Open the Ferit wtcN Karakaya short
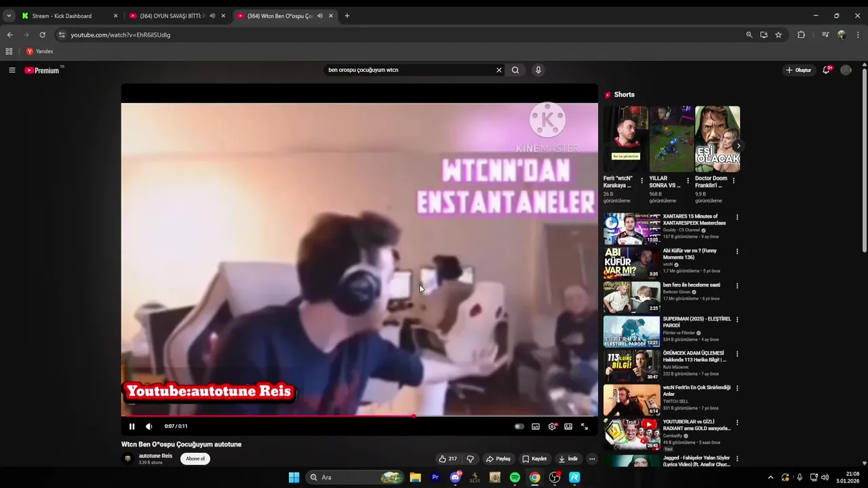 (625, 139)
